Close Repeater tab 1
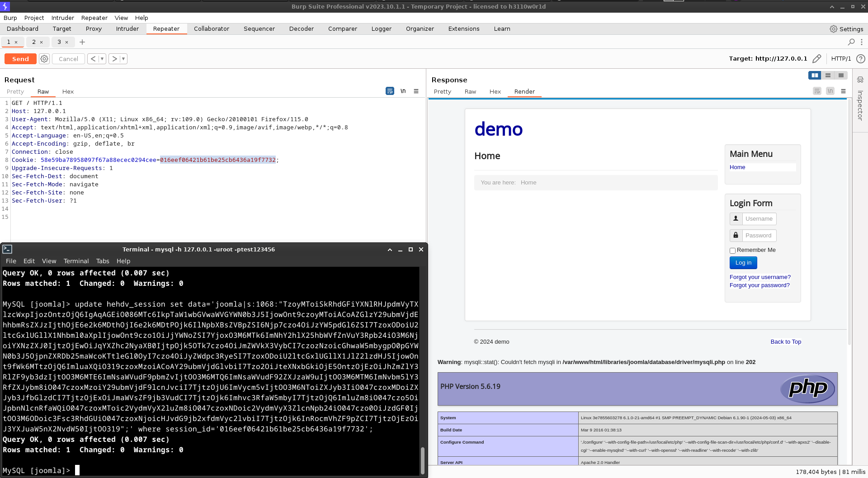The width and height of the screenshot is (868, 478). tap(16, 42)
